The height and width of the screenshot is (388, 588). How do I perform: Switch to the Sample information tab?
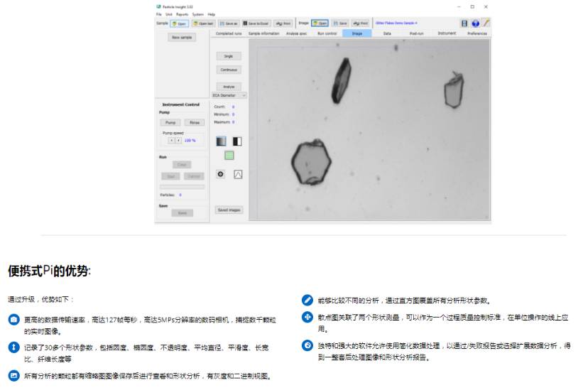tap(264, 33)
